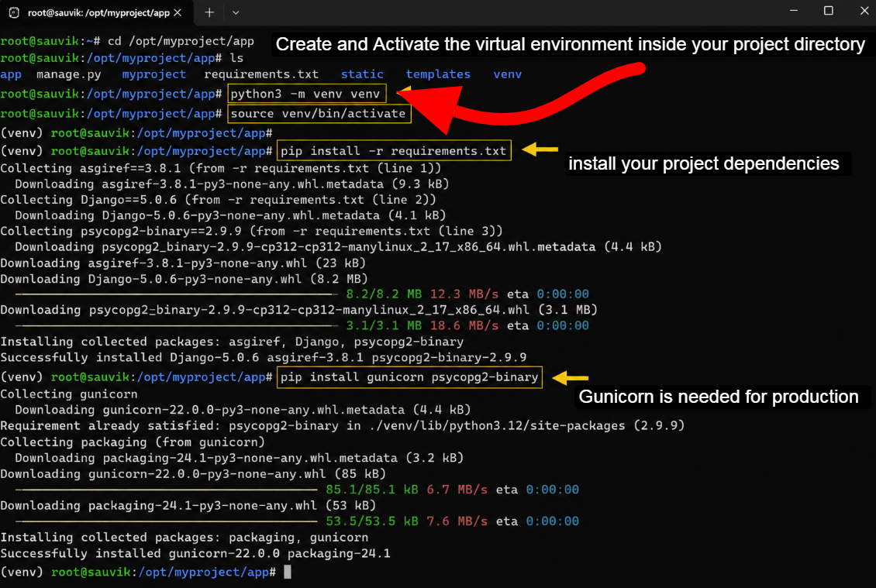This screenshot has width=876, height=588.
Task: Expand the new-tab profile dropdown chevron
Action: (236, 12)
